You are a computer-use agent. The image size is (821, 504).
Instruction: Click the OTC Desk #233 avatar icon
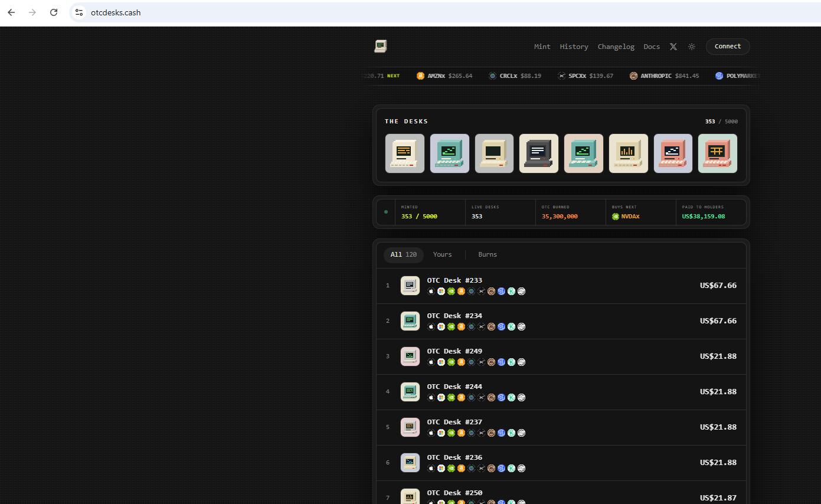coord(410,286)
